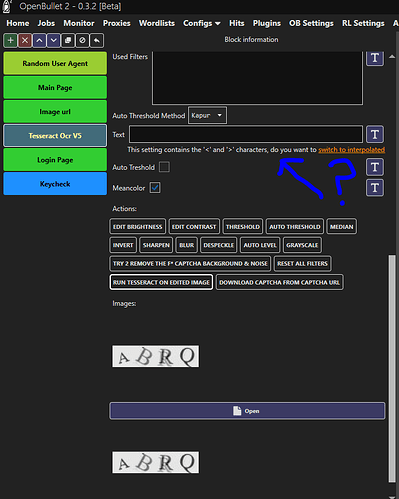The height and width of the screenshot is (499, 399).
Task: Uncheck the Meancolor checkbox
Action: (x=155, y=188)
